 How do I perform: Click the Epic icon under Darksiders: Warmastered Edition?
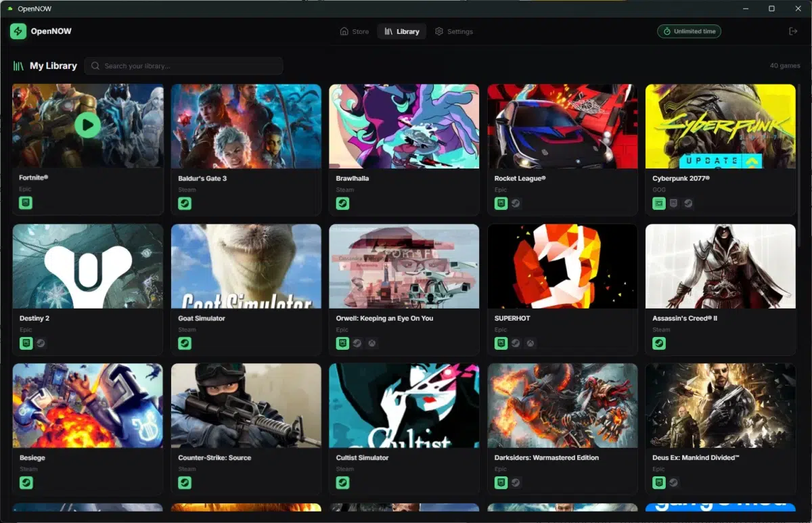click(500, 482)
